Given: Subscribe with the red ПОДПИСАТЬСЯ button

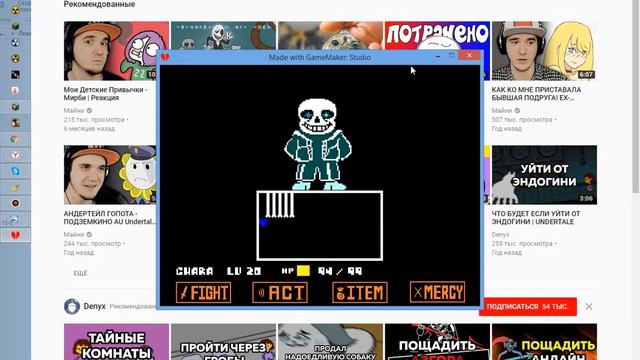Looking at the screenshot, I should [528, 307].
